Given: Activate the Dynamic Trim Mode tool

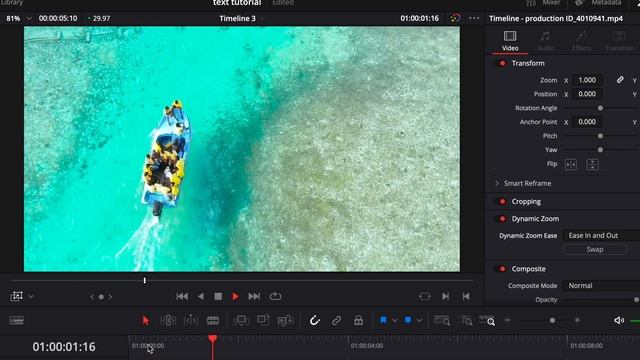Looking at the screenshot, I should (x=191, y=320).
